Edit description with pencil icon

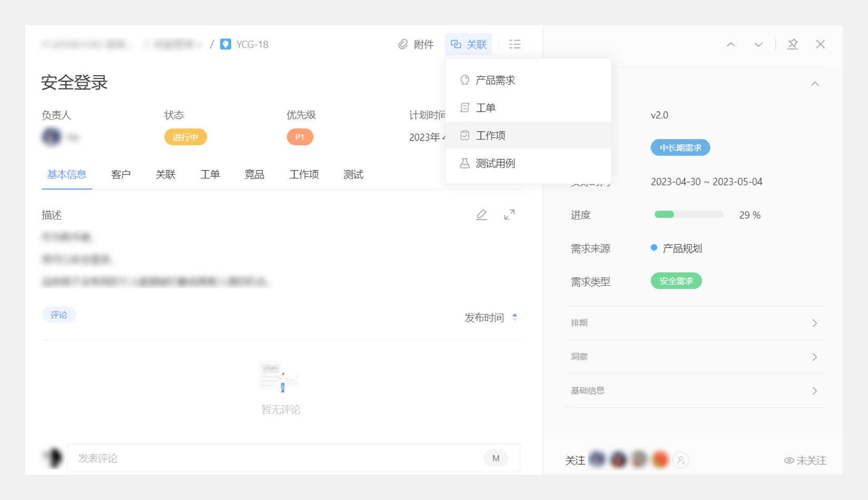[x=481, y=215]
